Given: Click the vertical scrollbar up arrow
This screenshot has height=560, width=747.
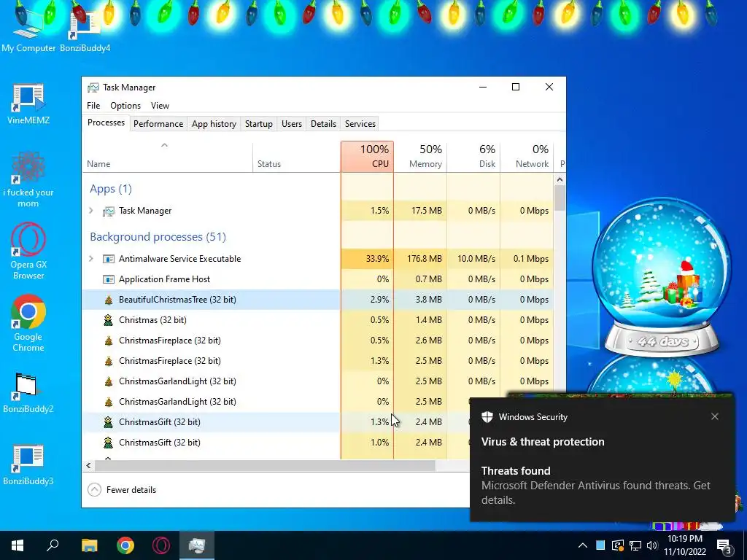Looking at the screenshot, I should coord(560,179).
